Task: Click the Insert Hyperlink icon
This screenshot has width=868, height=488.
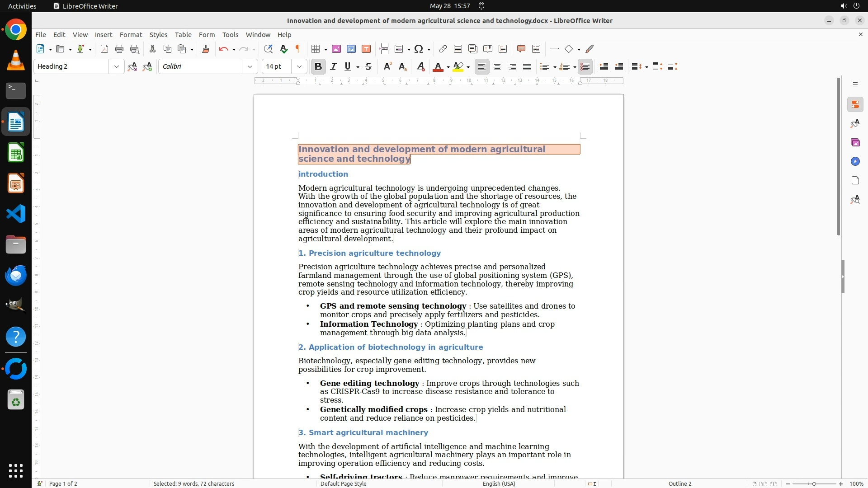Action: (x=443, y=49)
